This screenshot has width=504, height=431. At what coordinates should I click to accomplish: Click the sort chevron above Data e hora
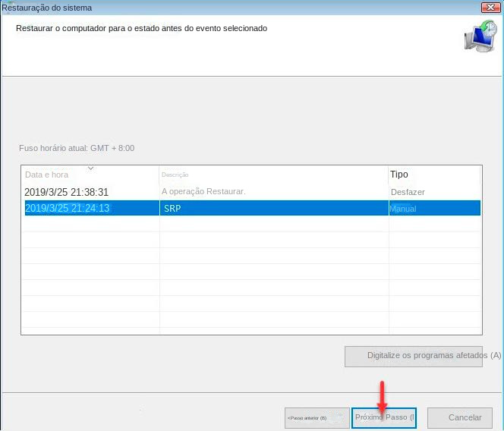pos(90,168)
